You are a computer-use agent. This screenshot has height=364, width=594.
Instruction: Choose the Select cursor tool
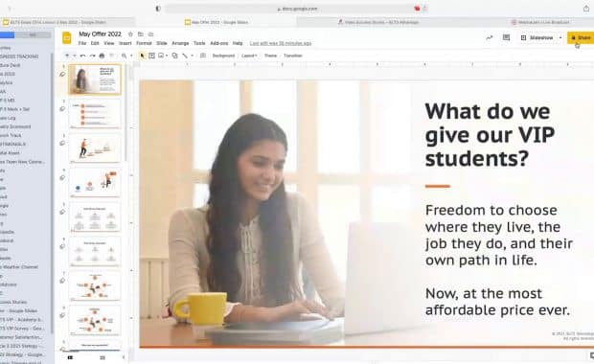click(x=143, y=56)
